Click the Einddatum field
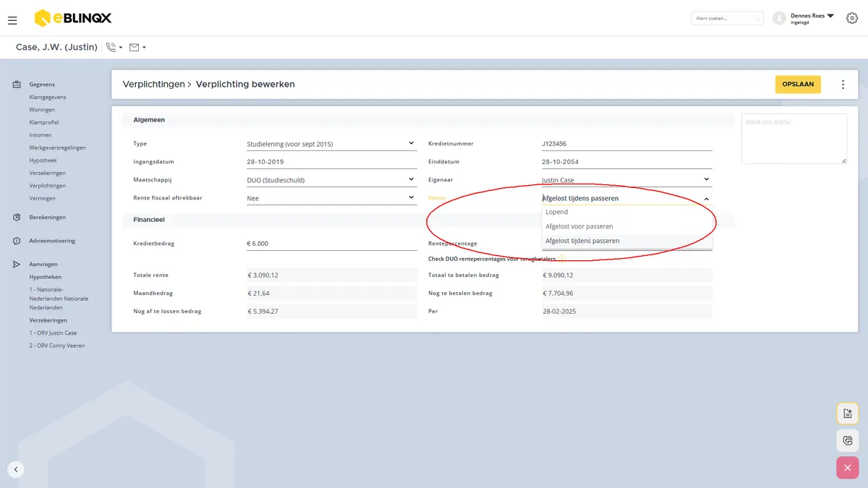 pos(627,162)
